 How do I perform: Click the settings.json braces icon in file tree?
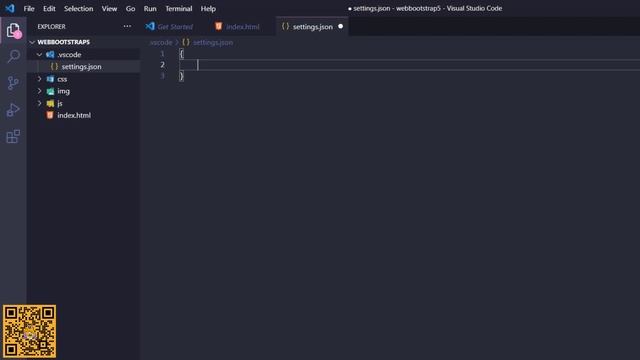coord(54,67)
